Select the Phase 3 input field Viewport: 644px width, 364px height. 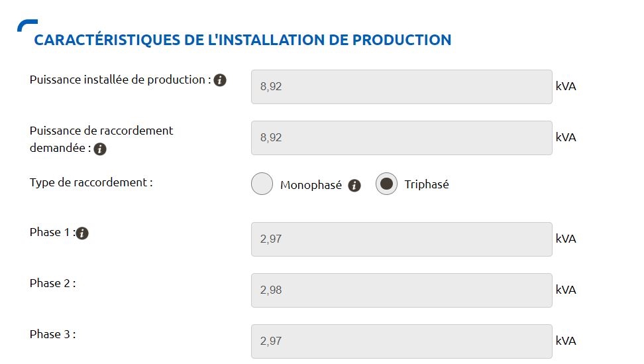(x=401, y=341)
